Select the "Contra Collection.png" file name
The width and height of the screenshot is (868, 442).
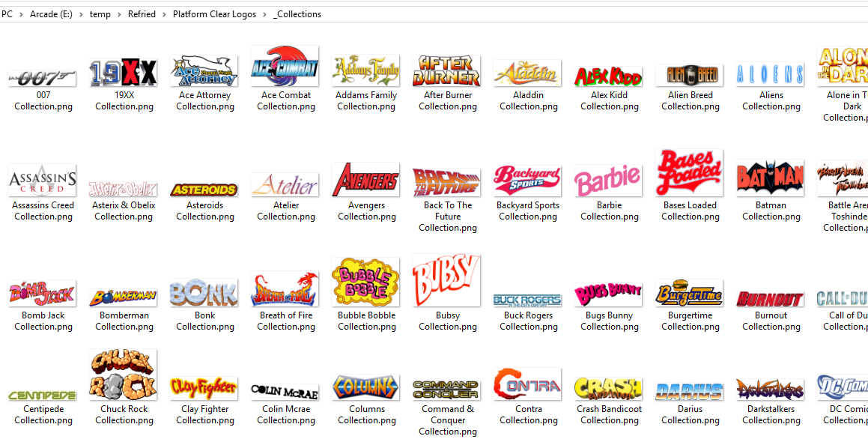pos(528,414)
